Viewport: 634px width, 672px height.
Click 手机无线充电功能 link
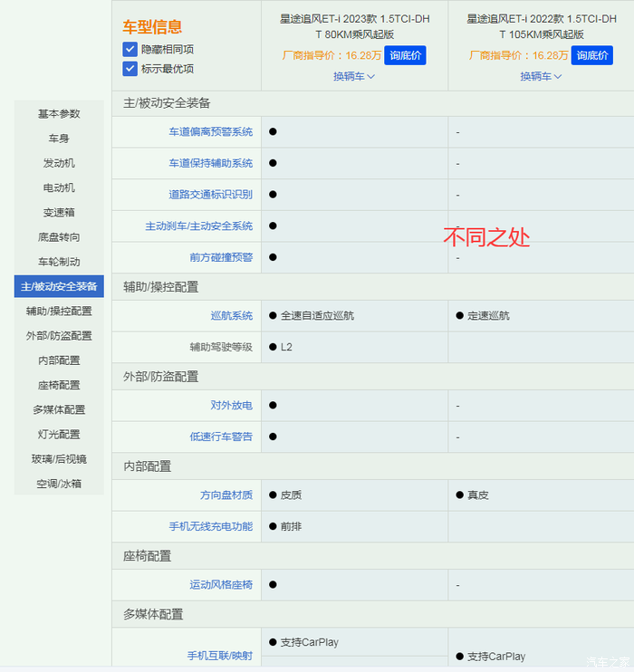[x=210, y=527]
